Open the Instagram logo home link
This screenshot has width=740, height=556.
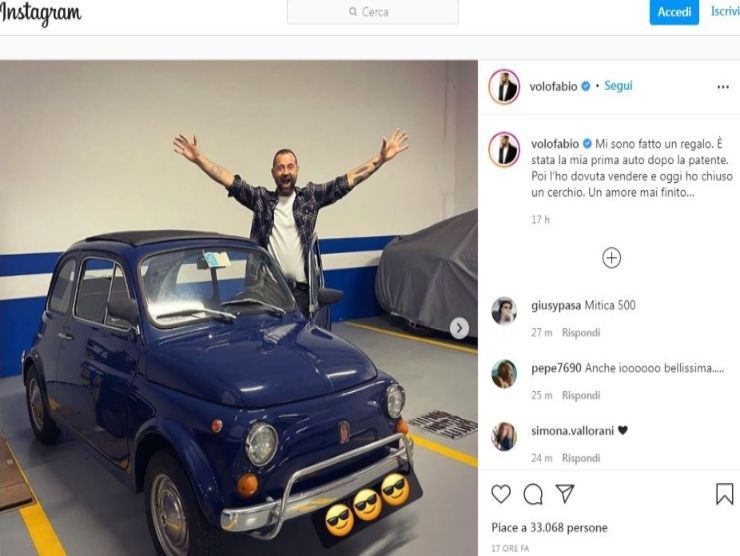tap(41, 13)
